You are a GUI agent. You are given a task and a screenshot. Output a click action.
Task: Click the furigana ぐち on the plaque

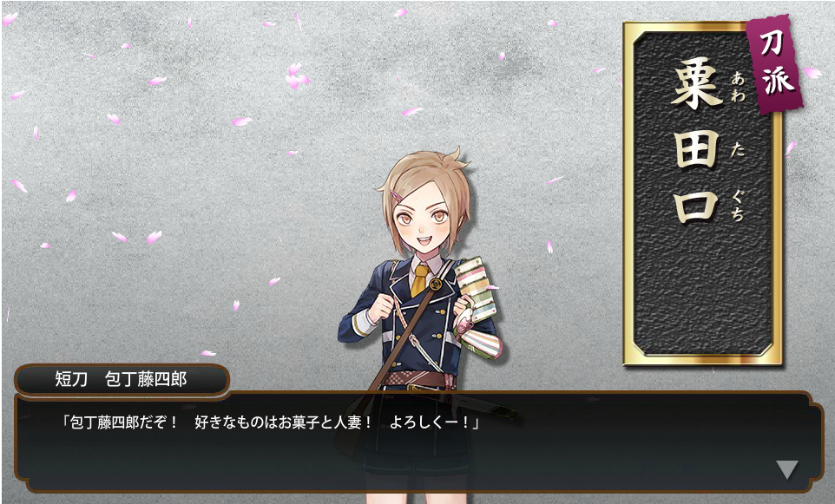(x=738, y=206)
